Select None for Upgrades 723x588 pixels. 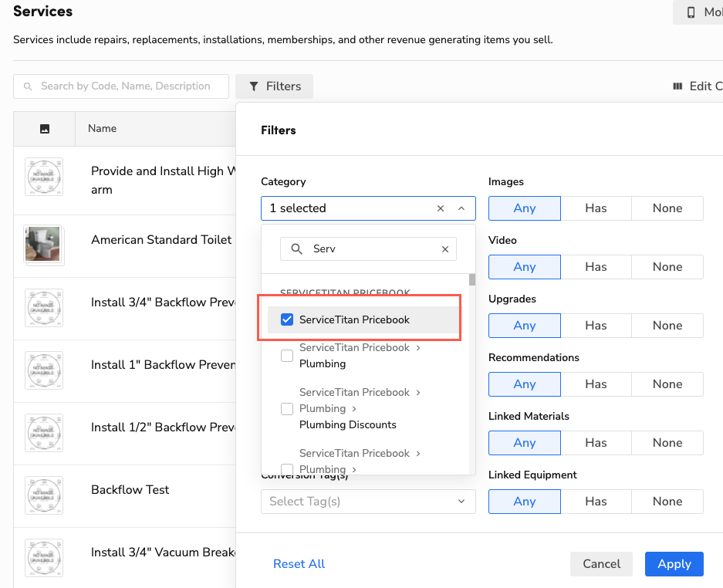(x=667, y=326)
